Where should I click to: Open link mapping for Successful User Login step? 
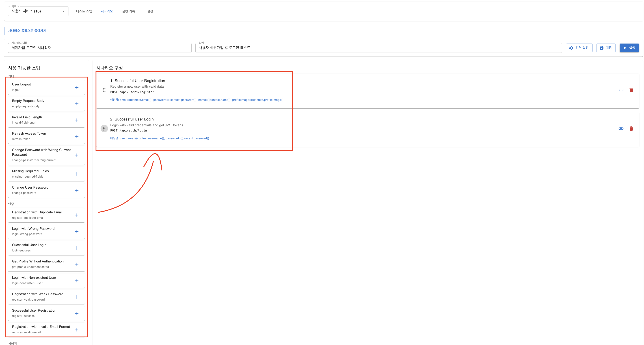point(621,128)
